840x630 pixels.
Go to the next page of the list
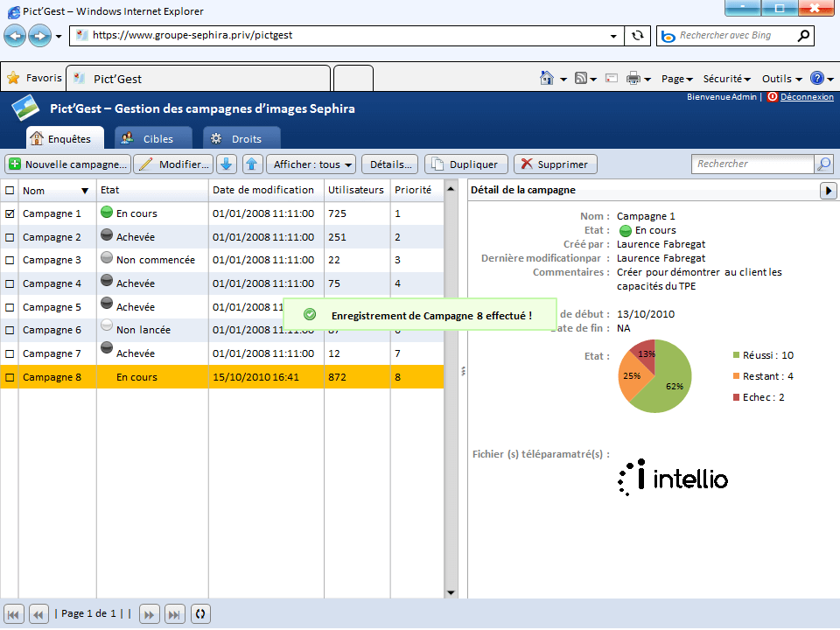pos(149,614)
